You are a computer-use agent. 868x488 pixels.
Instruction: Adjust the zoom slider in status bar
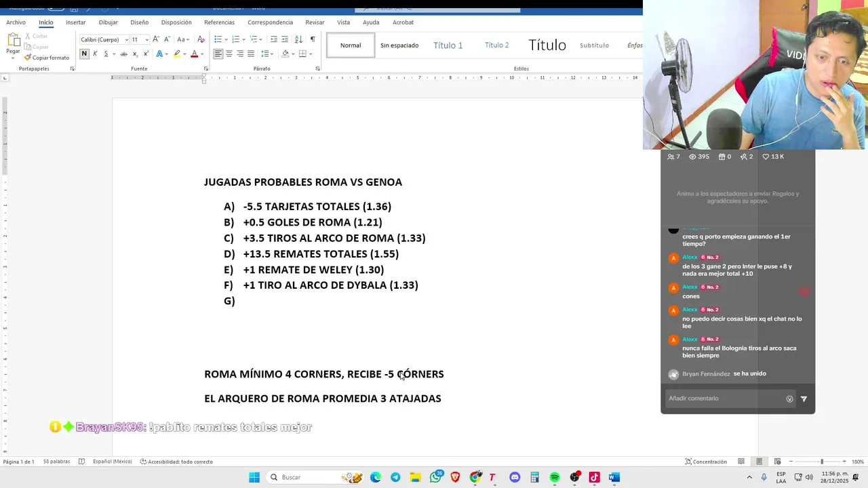point(822,462)
